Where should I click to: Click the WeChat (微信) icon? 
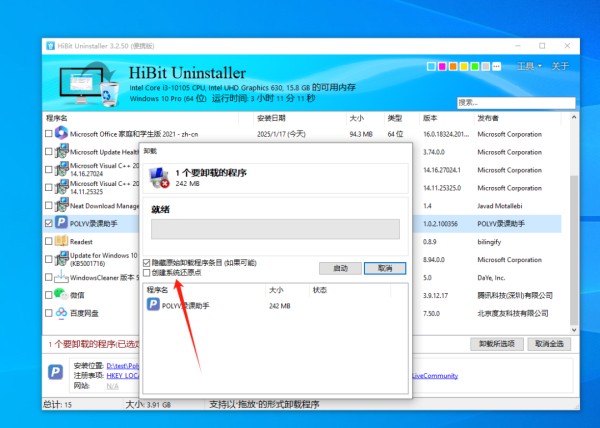pos(61,294)
